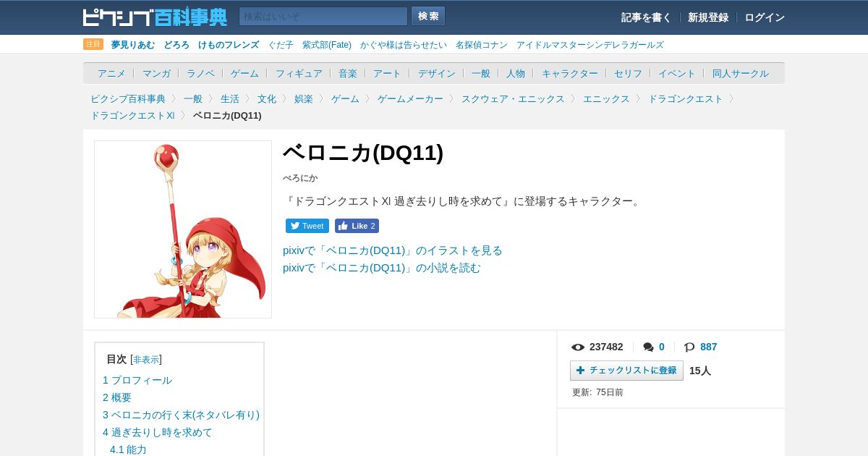Open trending tag 名探偵コナン
This screenshot has width=868, height=456.
click(x=482, y=45)
